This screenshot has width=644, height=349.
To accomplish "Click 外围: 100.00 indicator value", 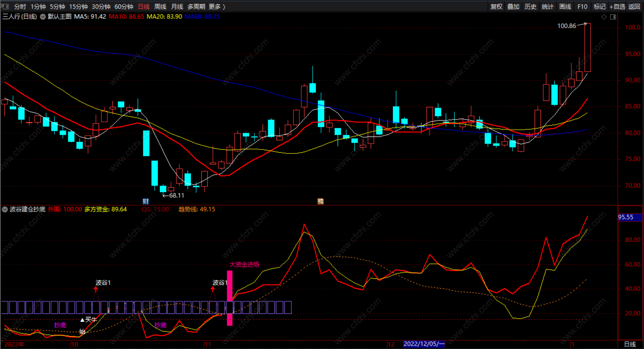I will click(65, 209).
